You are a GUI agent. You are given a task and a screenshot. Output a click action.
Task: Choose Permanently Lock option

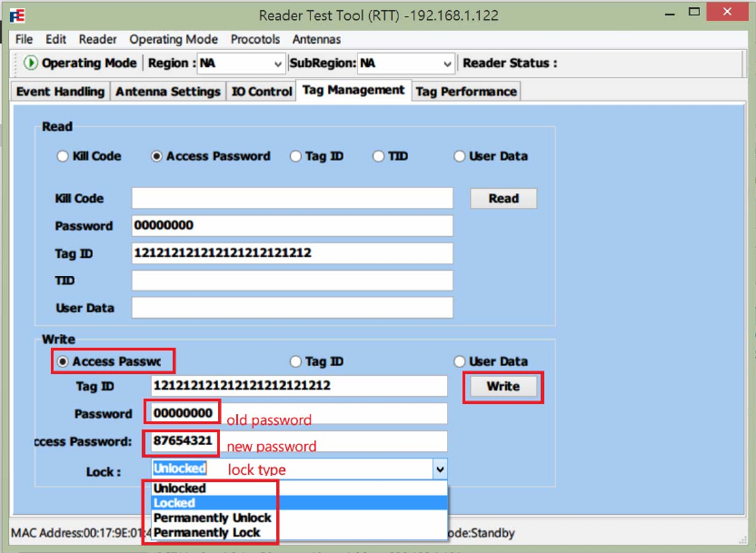click(300, 532)
